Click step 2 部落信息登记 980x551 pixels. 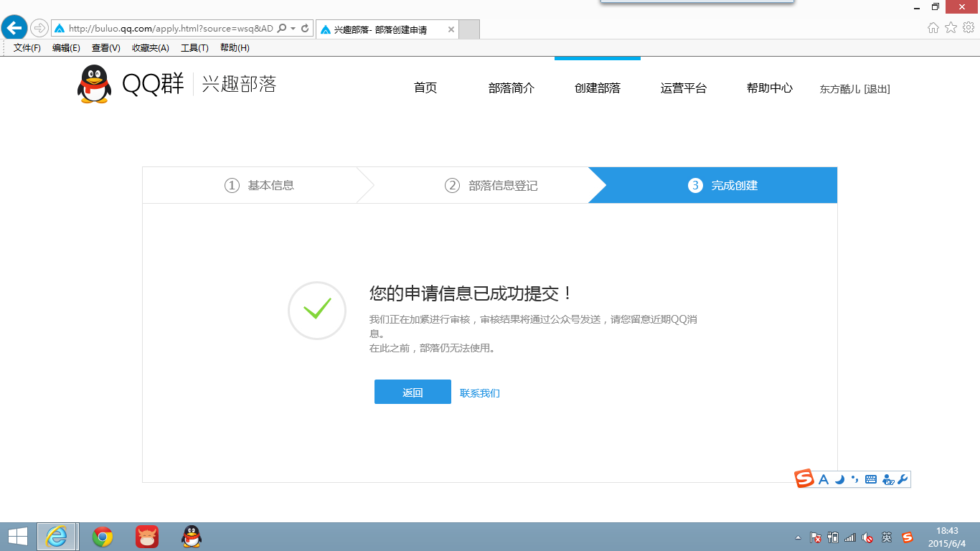click(491, 185)
